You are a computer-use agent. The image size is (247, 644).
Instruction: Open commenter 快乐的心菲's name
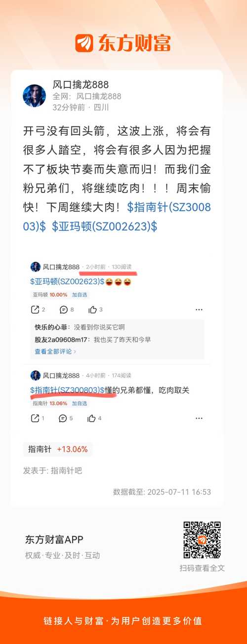click(x=52, y=327)
